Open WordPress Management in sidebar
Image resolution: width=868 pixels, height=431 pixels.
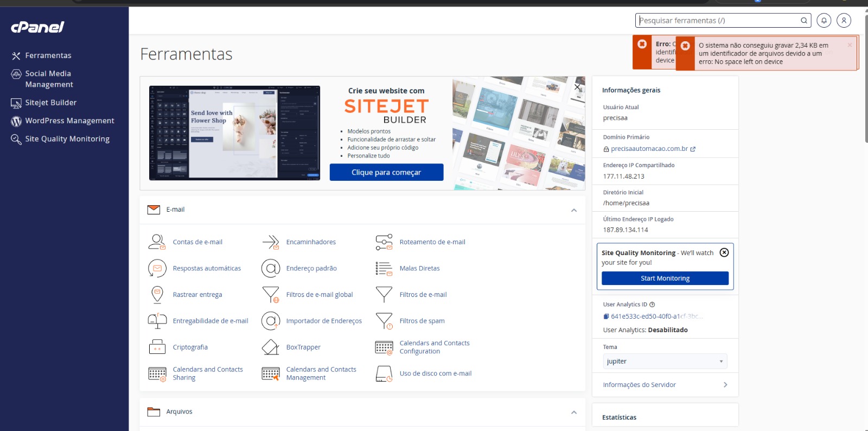coord(69,121)
